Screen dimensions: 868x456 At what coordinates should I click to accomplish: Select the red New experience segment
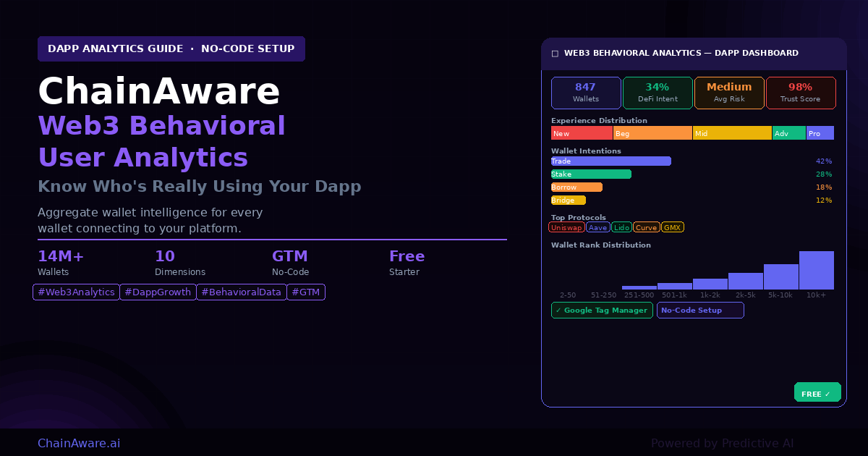(x=582, y=133)
